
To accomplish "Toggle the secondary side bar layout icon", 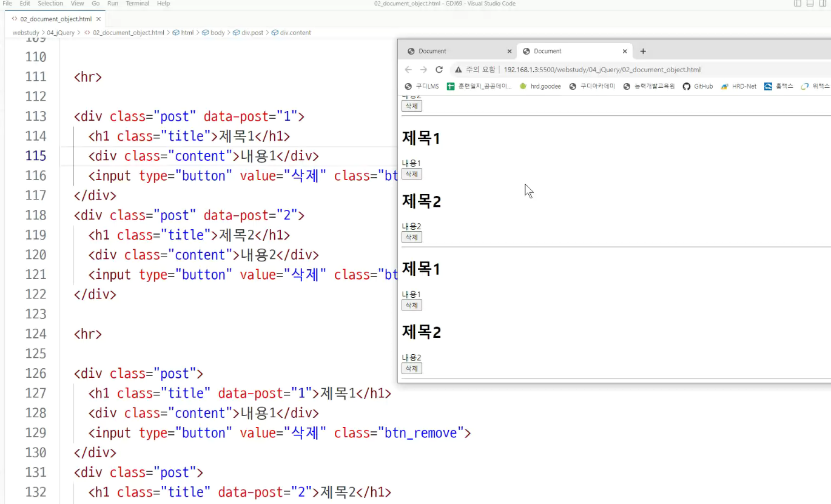I will [x=823, y=4].
